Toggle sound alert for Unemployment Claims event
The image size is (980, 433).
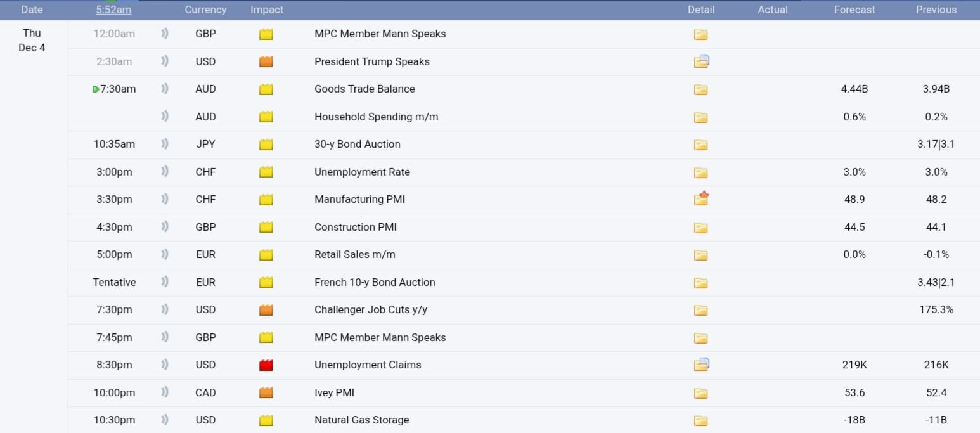(165, 365)
